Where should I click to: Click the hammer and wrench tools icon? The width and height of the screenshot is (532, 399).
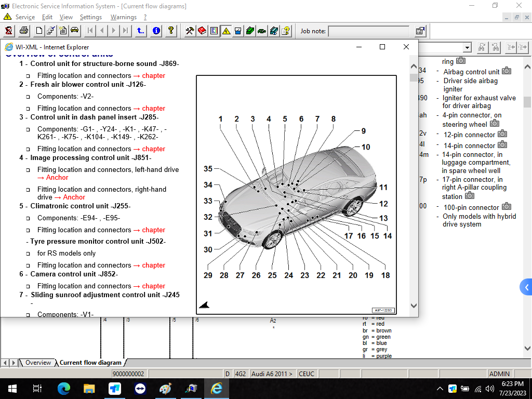[x=190, y=31]
